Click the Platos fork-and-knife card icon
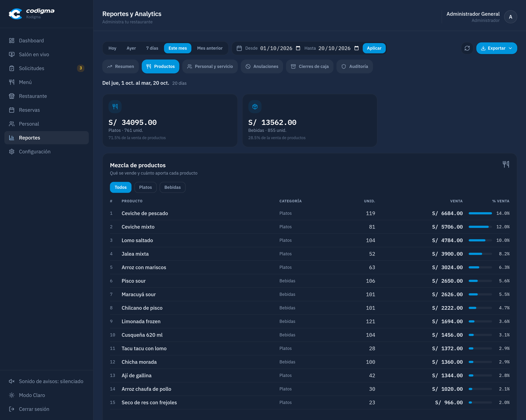 115,107
